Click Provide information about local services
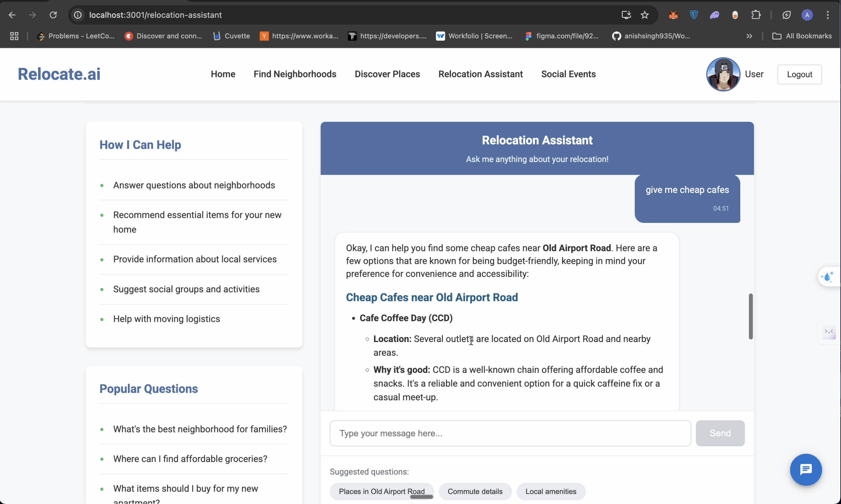Image resolution: width=841 pixels, height=504 pixels. click(195, 259)
